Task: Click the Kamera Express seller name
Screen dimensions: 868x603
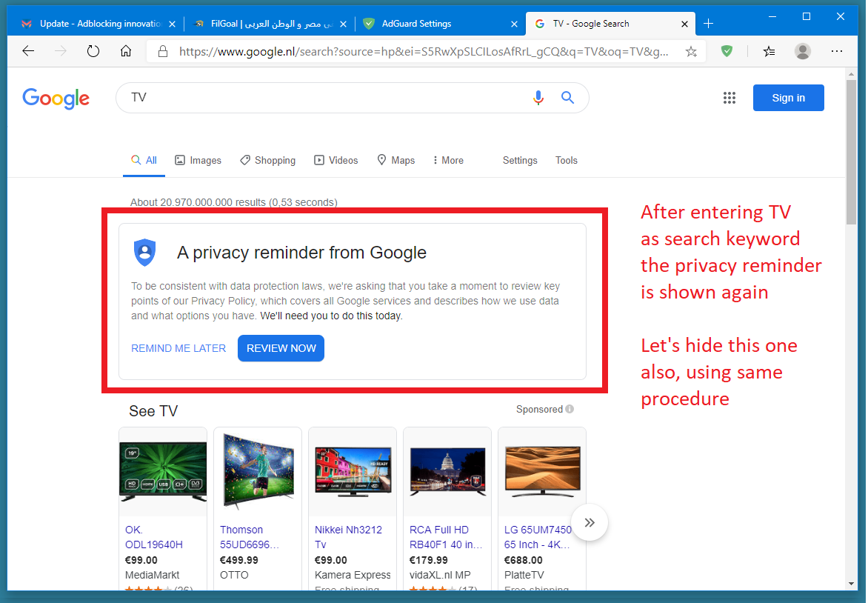Action: click(353, 575)
